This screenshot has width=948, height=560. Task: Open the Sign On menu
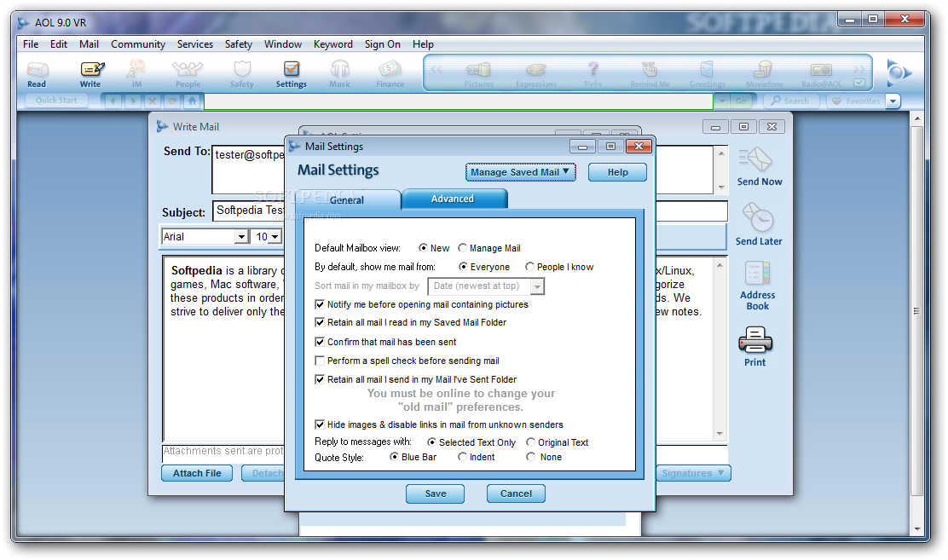click(x=382, y=44)
